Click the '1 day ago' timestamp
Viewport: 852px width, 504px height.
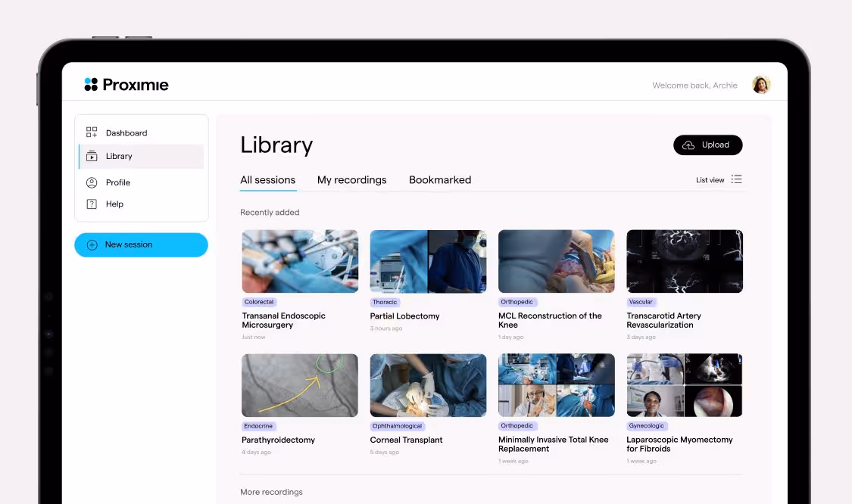pos(510,338)
